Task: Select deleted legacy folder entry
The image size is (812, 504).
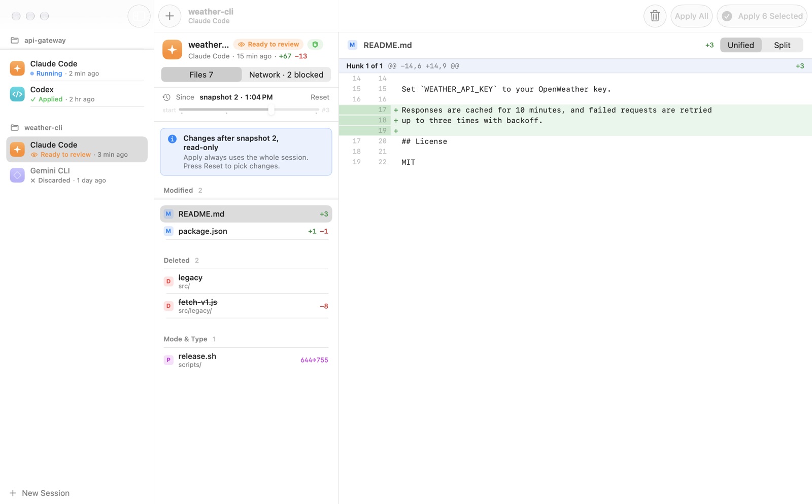Action: [x=246, y=281]
